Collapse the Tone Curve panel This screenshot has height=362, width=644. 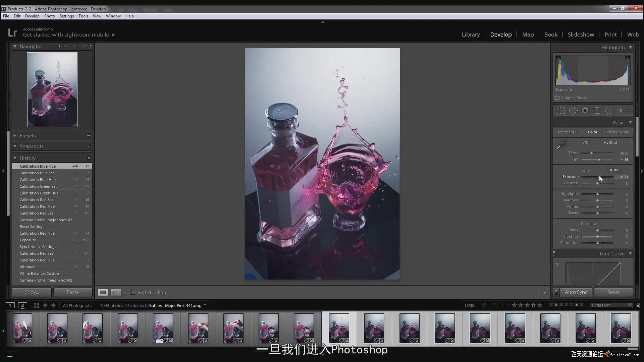[x=630, y=254]
